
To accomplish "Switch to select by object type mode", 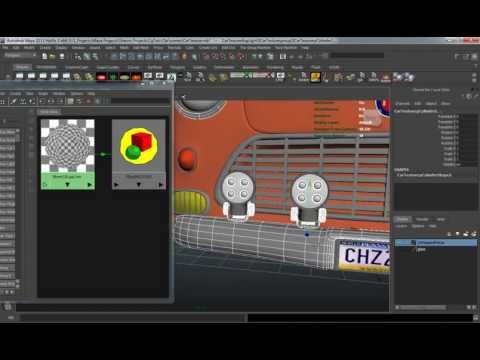I will pyautogui.click(x=87, y=56).
